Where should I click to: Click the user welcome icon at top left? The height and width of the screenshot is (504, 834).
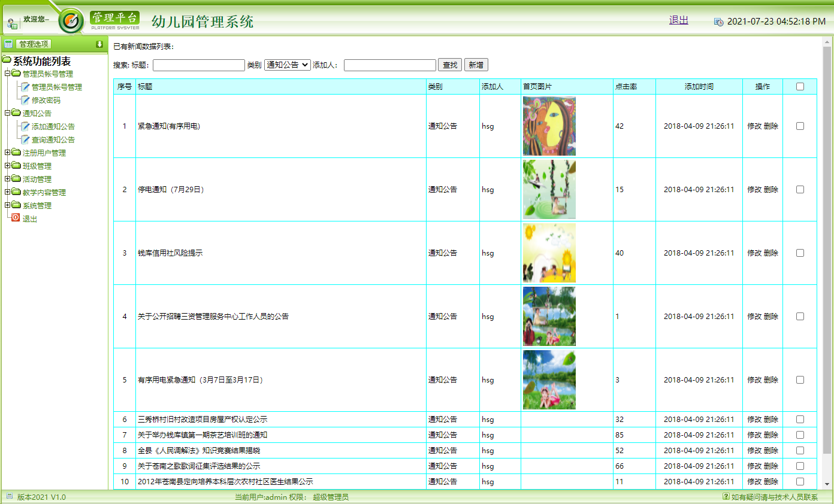point(12,23)
